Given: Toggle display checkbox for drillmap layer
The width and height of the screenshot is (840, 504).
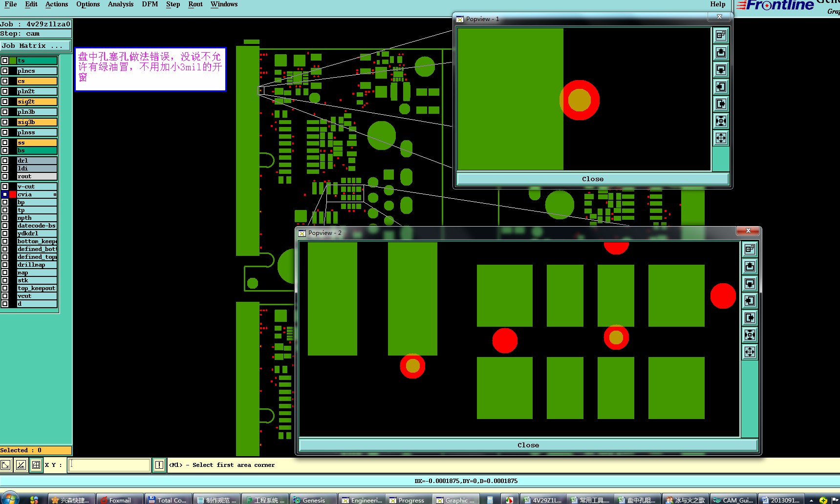Looking at the screenshot, I should (x=5, y=265).
